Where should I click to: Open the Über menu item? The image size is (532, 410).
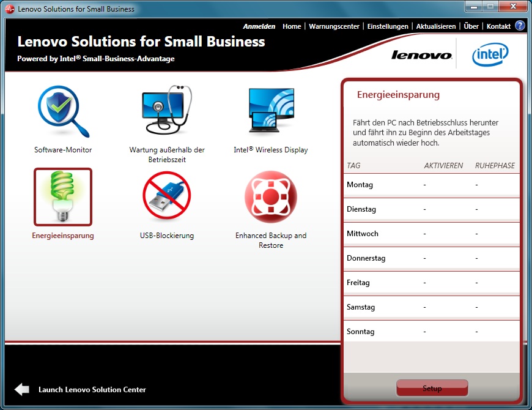[471, 26]
